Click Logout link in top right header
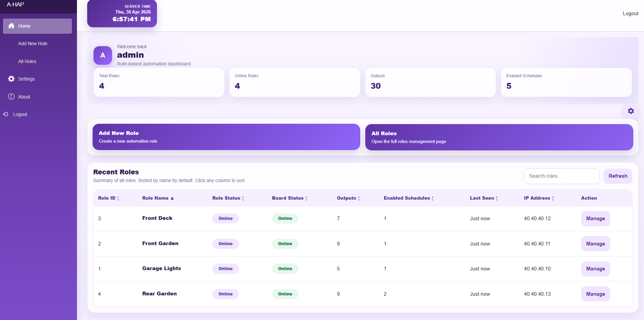The image size is (644, 320). click(630, 13)
